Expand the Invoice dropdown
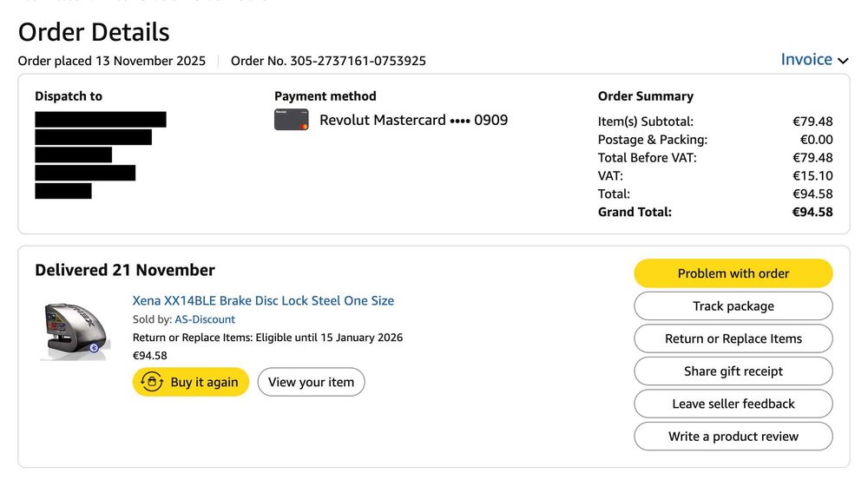Image resolution: width=868 pixels, height=486 pixels. point(814,60)
